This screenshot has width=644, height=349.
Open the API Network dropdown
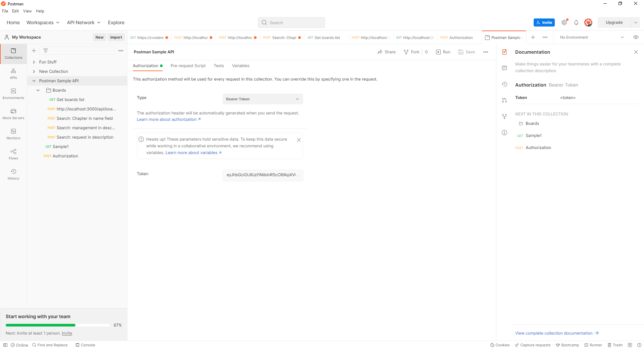(x=84, y=22)
